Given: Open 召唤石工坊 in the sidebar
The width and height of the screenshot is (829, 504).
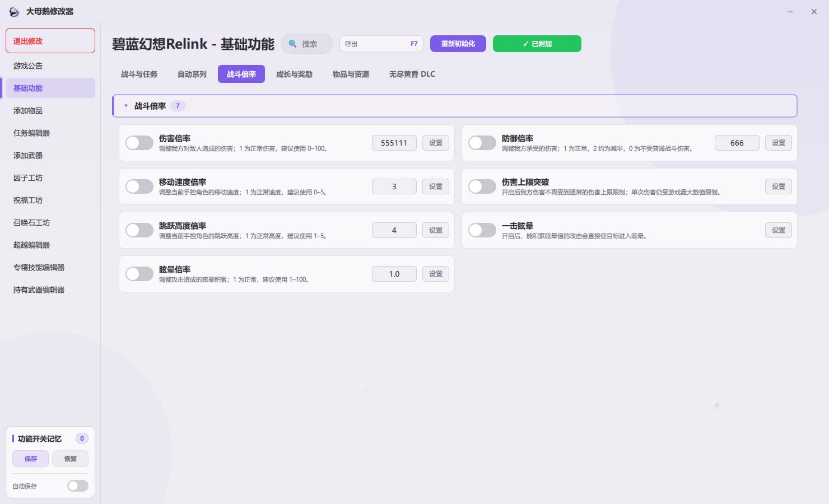Looking at the screenshot, I should tap(50, 222).
